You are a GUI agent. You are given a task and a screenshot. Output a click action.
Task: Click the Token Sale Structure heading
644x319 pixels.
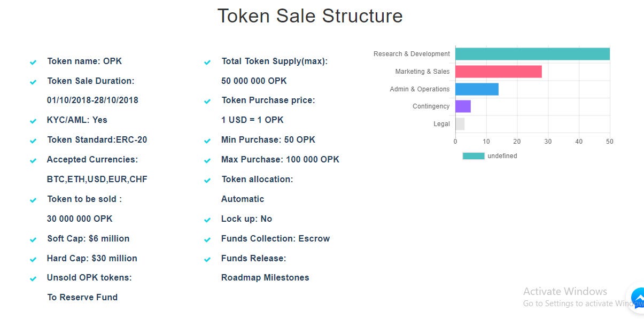coord(309,16)
